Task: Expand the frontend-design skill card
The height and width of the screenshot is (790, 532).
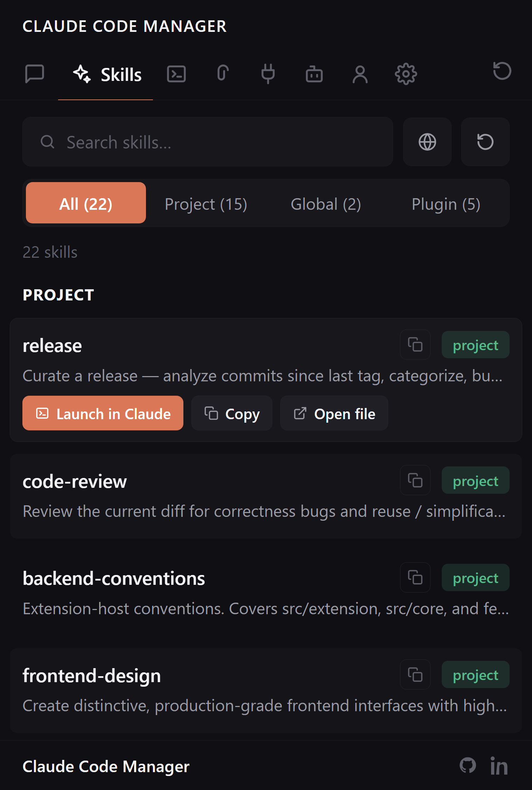Action: [x=266, y=691]
